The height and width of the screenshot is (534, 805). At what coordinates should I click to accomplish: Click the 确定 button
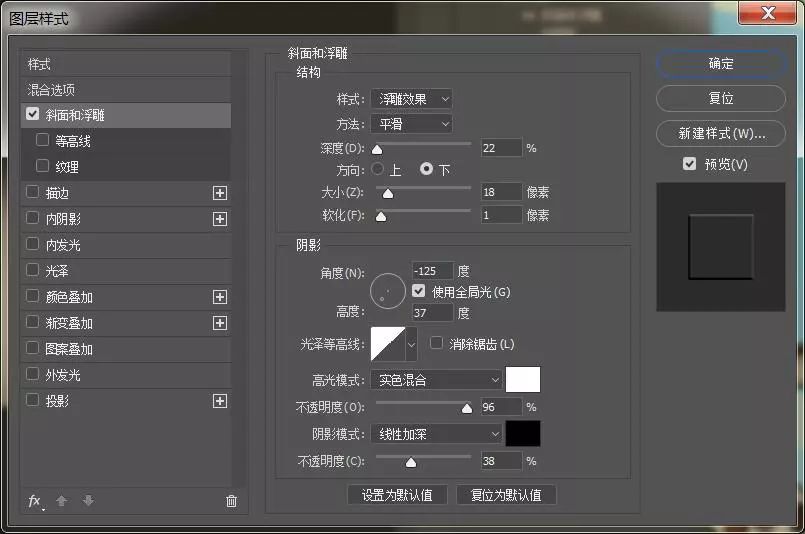point(721,63)
